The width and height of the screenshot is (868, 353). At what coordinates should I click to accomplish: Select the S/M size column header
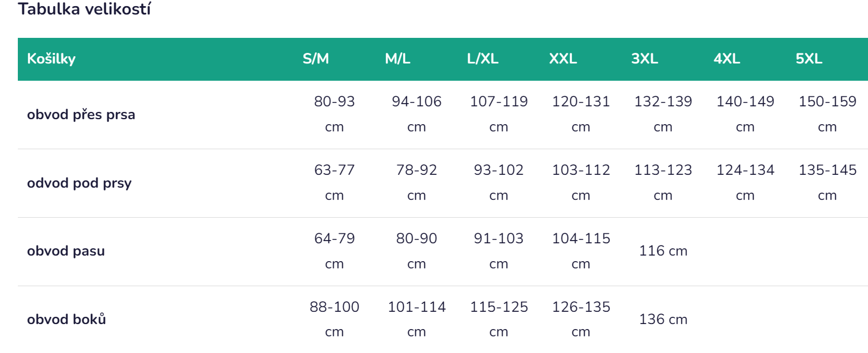tap(316, 59)
